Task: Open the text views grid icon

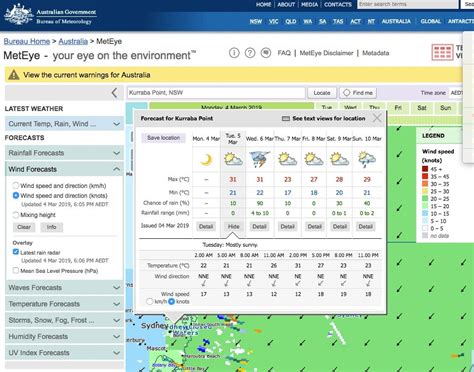Action: (442, 53)
